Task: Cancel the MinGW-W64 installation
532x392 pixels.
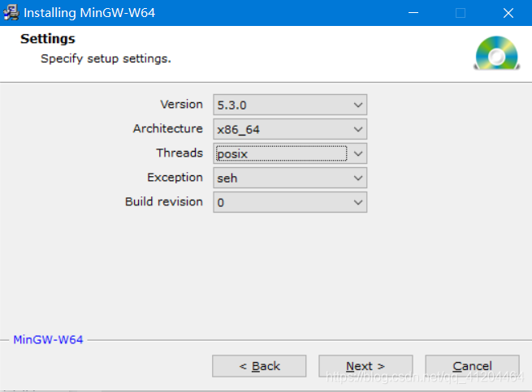Action: pos(472,366)
